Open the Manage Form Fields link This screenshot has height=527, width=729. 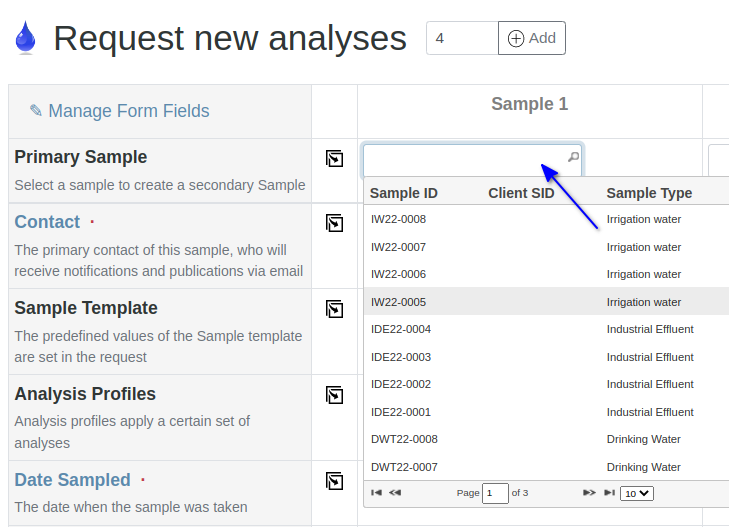(119, 111)
